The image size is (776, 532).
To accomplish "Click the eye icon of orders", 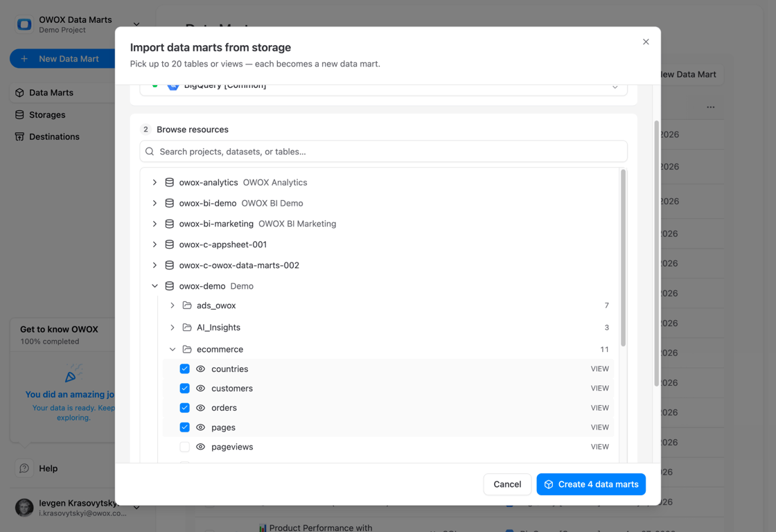I will pyautogui.click(x=200, y=408).
